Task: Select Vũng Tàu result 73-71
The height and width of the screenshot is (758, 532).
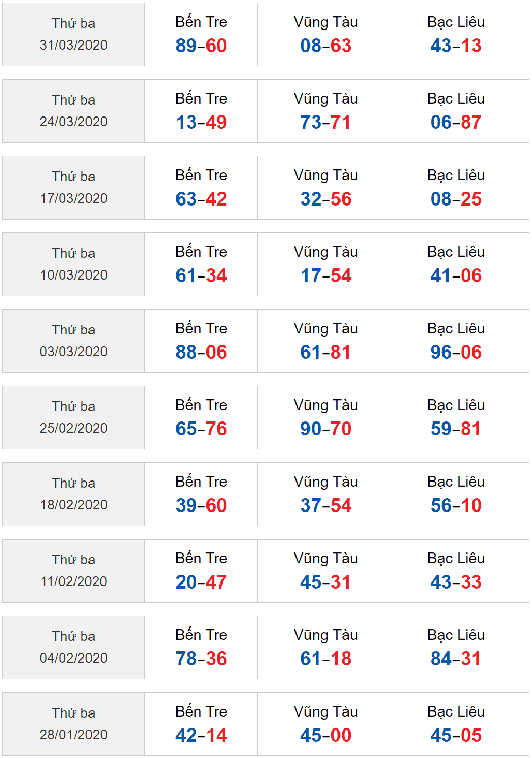Action: point(326,122)
